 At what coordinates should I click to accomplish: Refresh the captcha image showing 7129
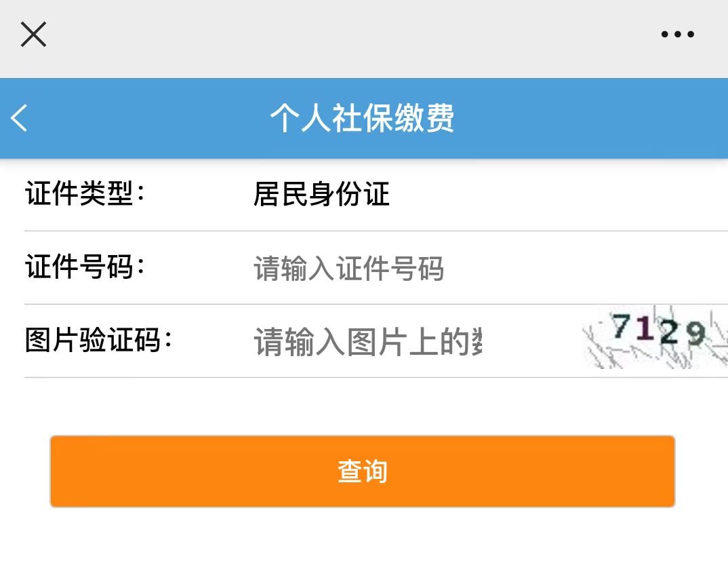[x=654, y=338]
